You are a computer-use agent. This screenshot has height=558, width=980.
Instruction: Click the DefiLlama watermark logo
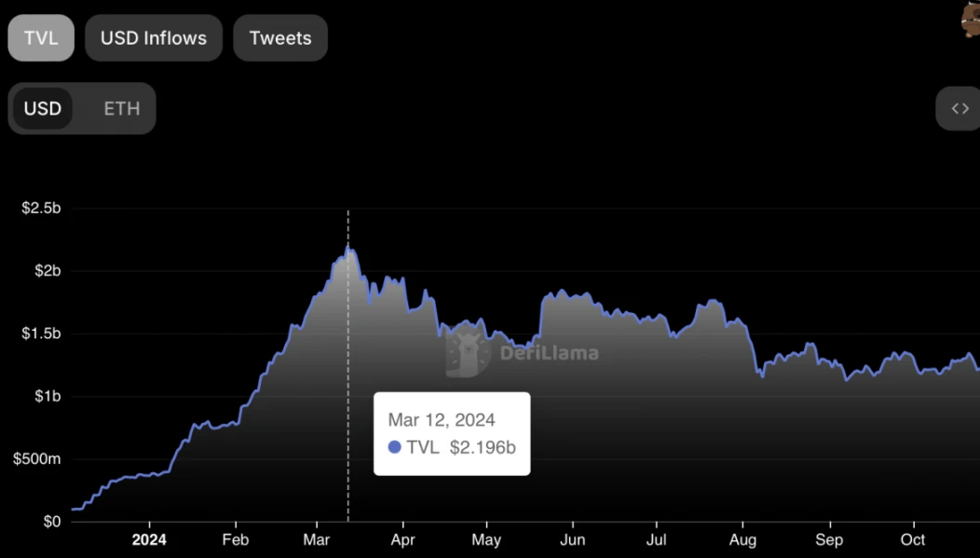tap(469, 354)
